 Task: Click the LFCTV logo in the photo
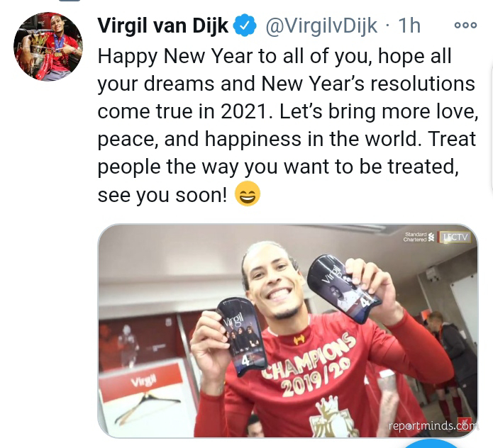455,237
